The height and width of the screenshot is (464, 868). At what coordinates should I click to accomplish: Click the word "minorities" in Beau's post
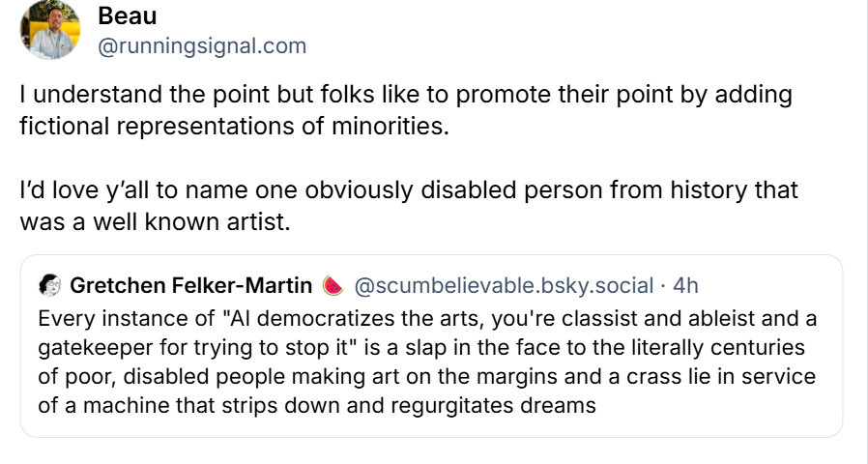coord(385,127)
